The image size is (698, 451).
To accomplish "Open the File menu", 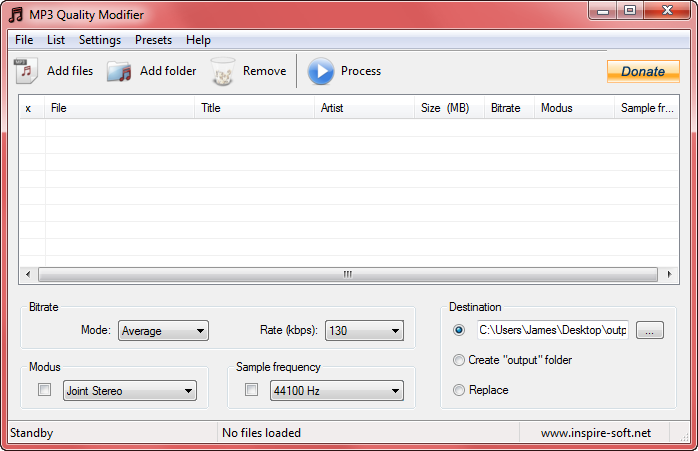I will (x=24, y=40).
